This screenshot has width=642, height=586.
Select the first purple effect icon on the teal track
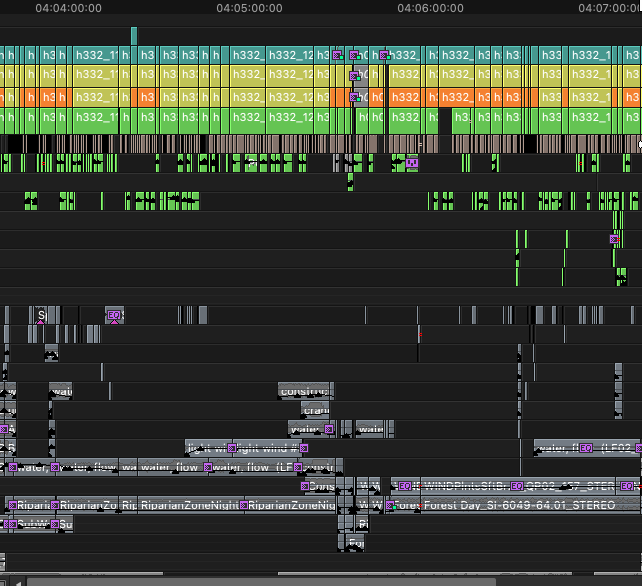tap(338, 55)
